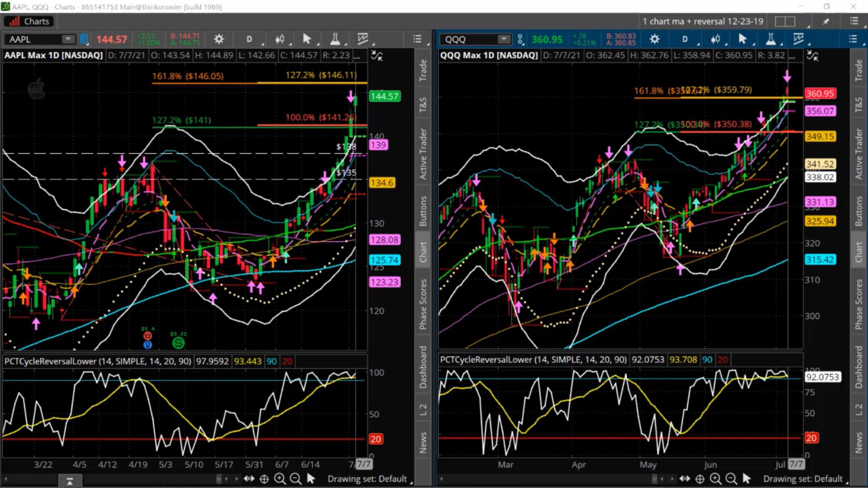Click the AAPL pan crosshair icon
This screenshot has height=488, width=868.
click(x=264, y=479)
